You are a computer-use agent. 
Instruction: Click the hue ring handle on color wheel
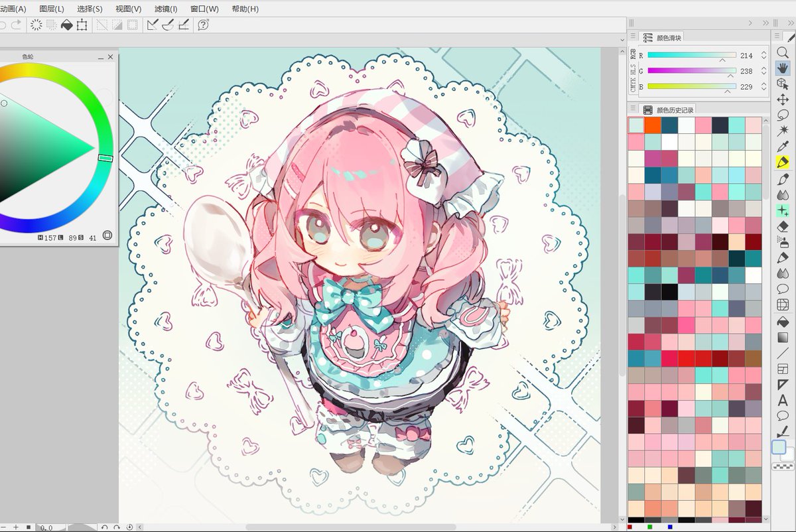click(x=105, y=158)
